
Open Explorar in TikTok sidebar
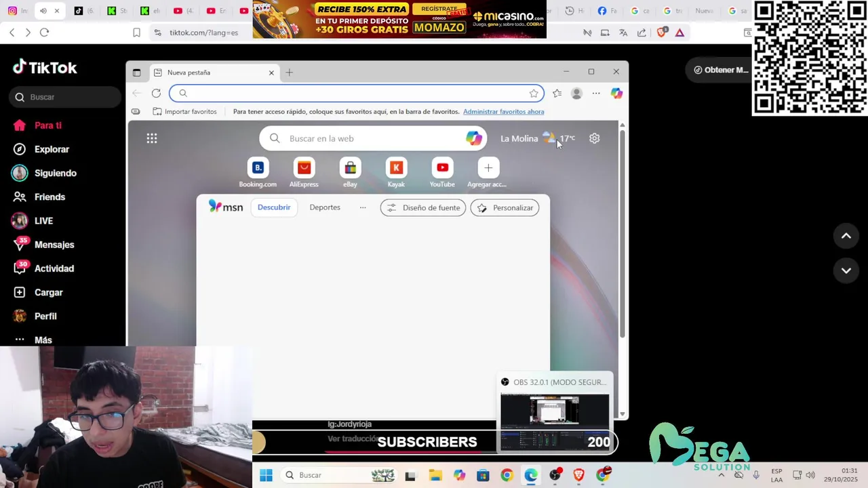pos(42,149)
